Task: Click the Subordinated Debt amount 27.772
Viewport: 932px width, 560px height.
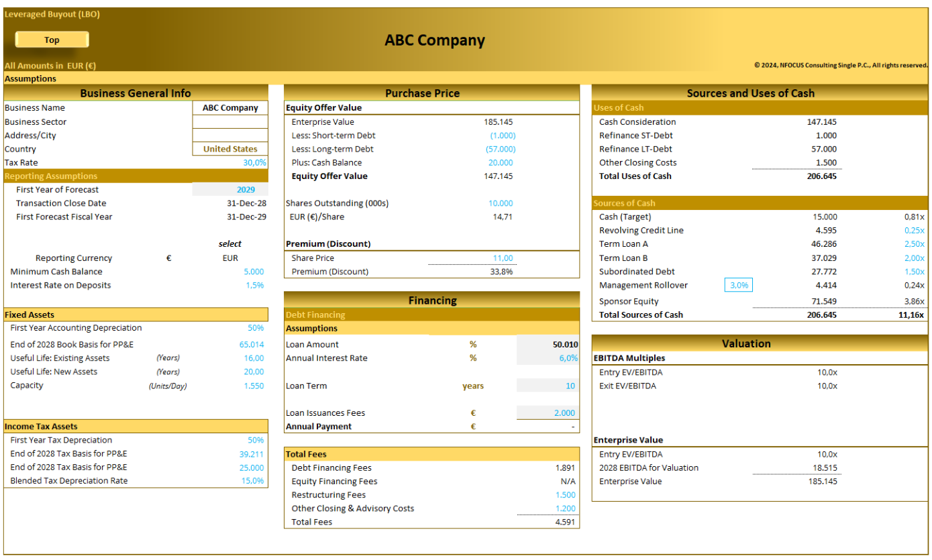Action: pyautogui.click(x=824, y=272)
